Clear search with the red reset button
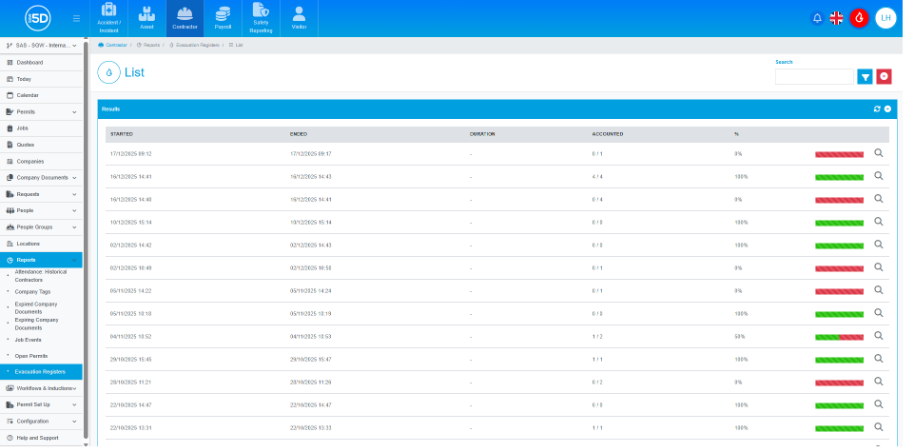 click(x=884, y=77)
